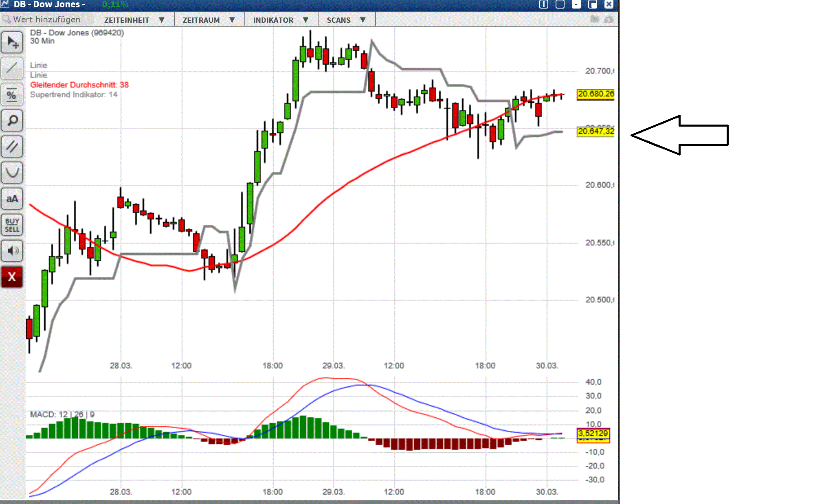Click the BUY/SELL trading tool

point(12,224)
